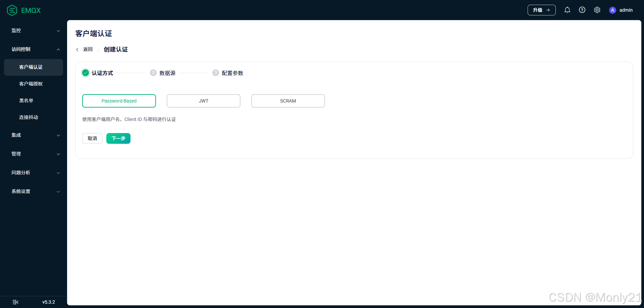The height and width of the screenshot is (308, 644).
Task: Click the green check step icon
Action: pyautogui.click(x=86, y=73)
